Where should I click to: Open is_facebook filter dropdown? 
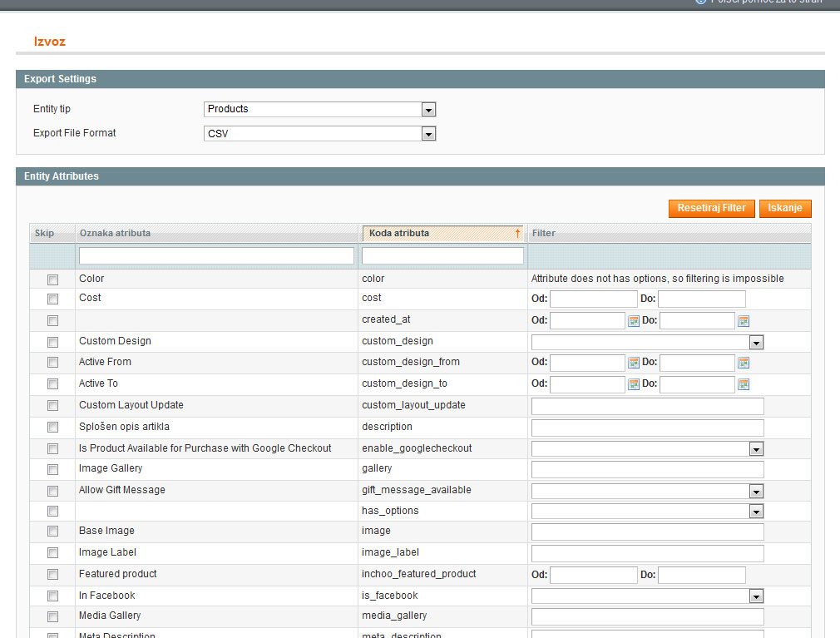647,596
